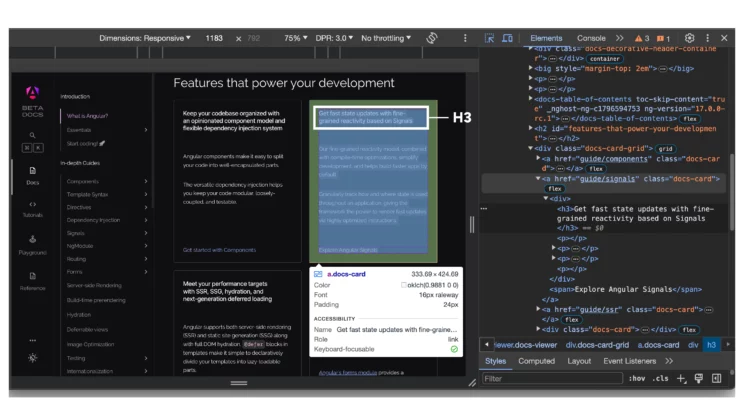Open DevTools settings gear
Viewport: 744px width, 412px height.
coord(689,38)
